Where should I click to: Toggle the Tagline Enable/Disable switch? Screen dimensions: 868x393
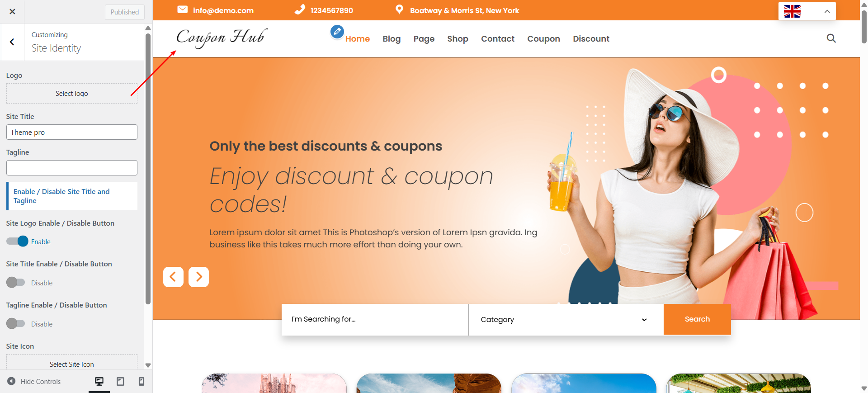(15, 324)
